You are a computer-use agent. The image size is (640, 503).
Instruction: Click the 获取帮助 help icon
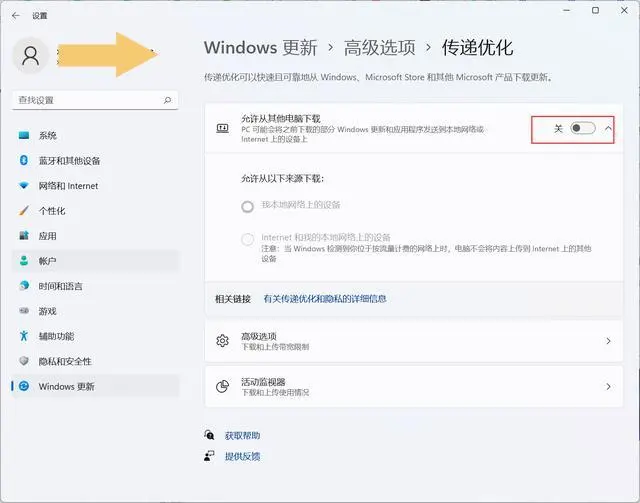[209, 435]
